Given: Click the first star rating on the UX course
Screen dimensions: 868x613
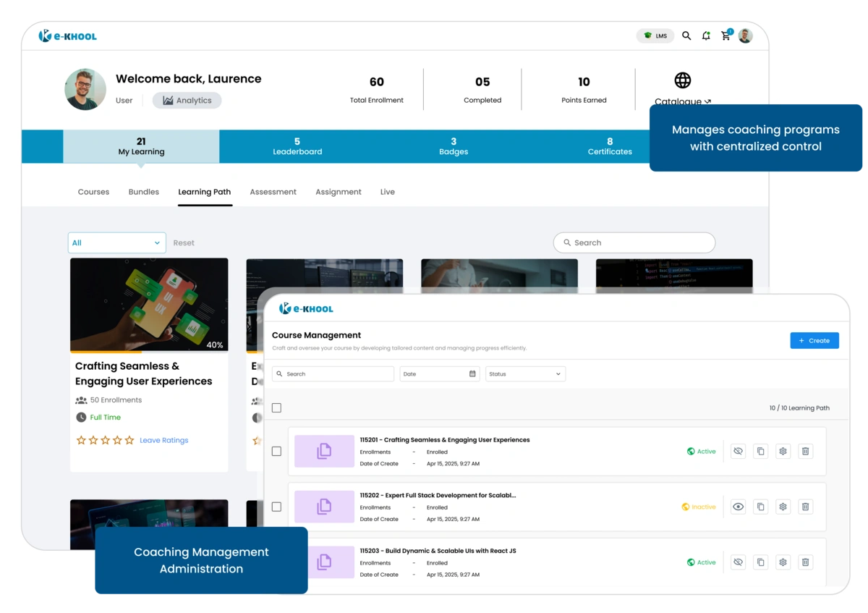Looking at the screenshot, I should pos(81,439).
